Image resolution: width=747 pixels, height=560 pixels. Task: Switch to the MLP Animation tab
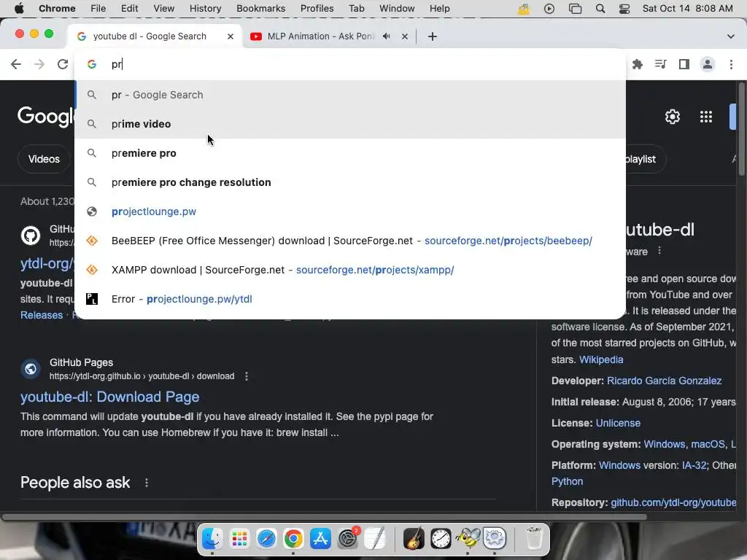pyautogui.click(x=321, y=36)
